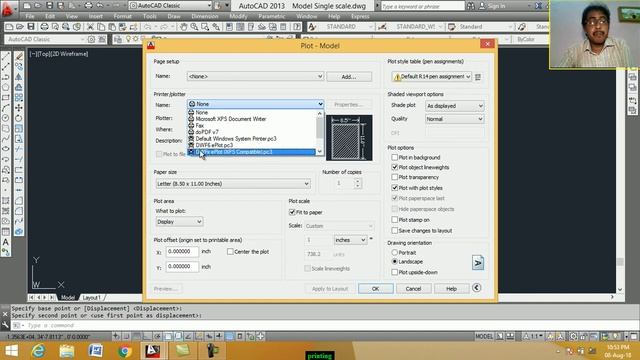Choose doPDF v7 from the printer list
Viewport: 640px width, 360px height.
[x=207, y=132]
